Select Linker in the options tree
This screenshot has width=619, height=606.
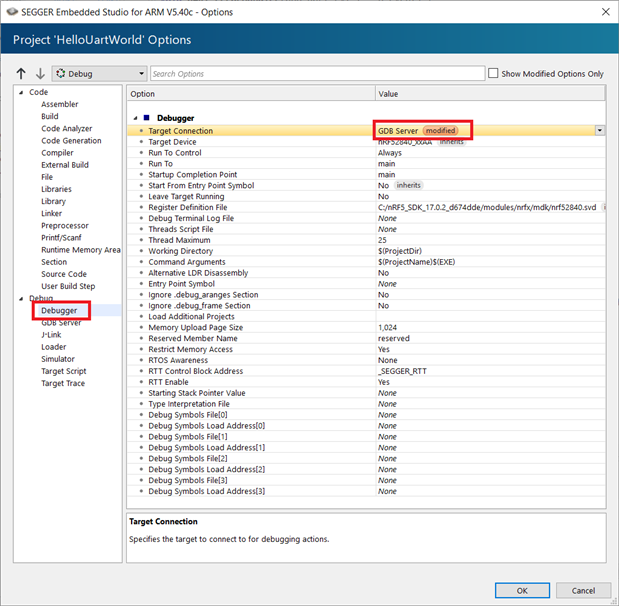[x=52, y=213]
